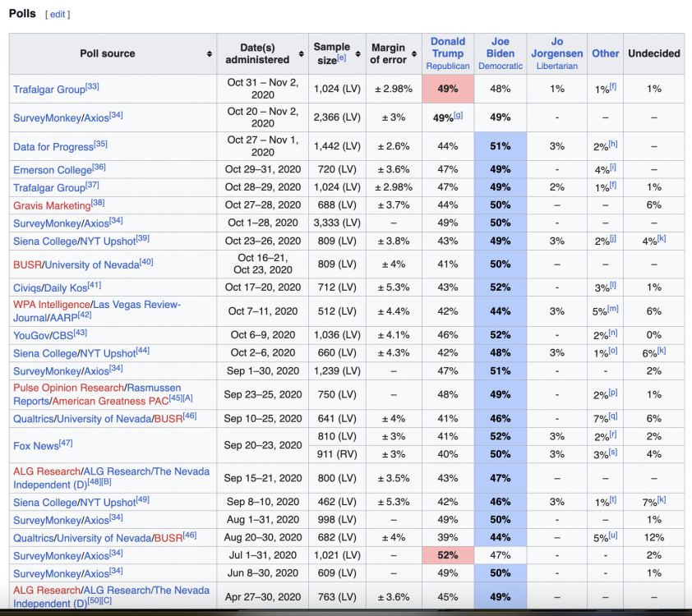Image resolution: width=692 pixels, height=616 pixels.
Task: Click the Libertarian party link
Action: pyautogui.click(x=556, y=66)
